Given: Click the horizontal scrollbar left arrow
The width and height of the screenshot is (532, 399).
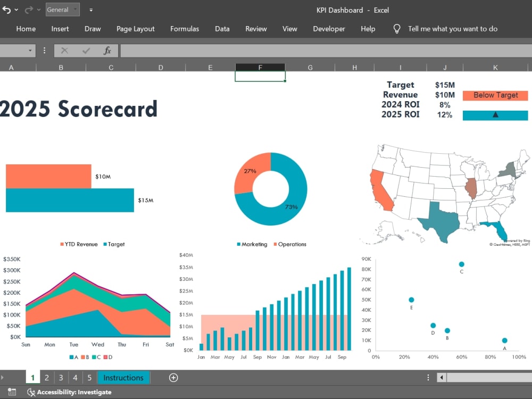Looking at the screenshot, I should 442,378.
